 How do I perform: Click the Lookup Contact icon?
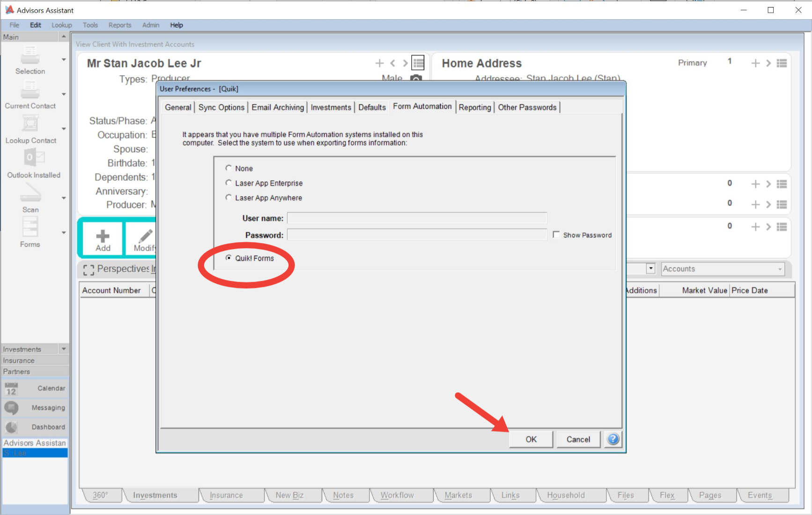coord(30,124)
